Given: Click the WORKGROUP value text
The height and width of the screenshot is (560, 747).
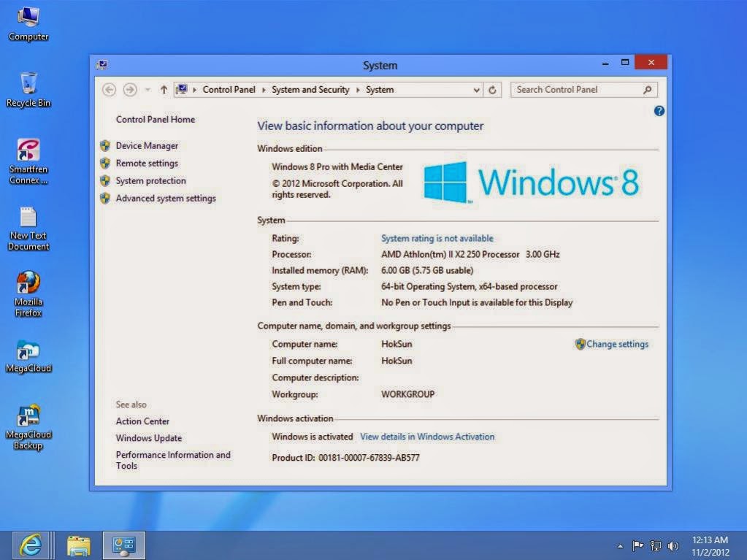Looking at the screenshot, I should pyautogui.click(x=407, y=395).
